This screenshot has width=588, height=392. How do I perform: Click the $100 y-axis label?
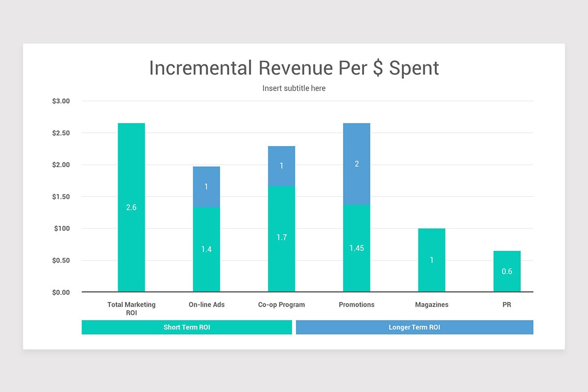(62, 229)
